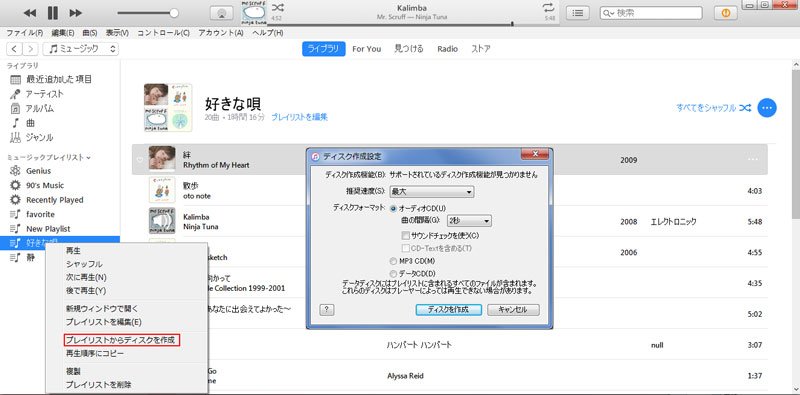Enable サウンドチェックを使う checkbox
800x395 pixels.
pyautogui.click(x=406, y=236)
